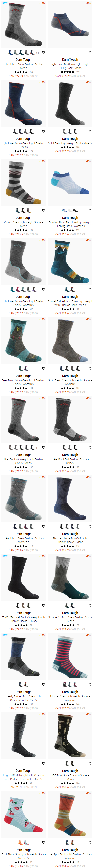Expand +1 more colors for Hiker Boot Midweight

point(37,448)
